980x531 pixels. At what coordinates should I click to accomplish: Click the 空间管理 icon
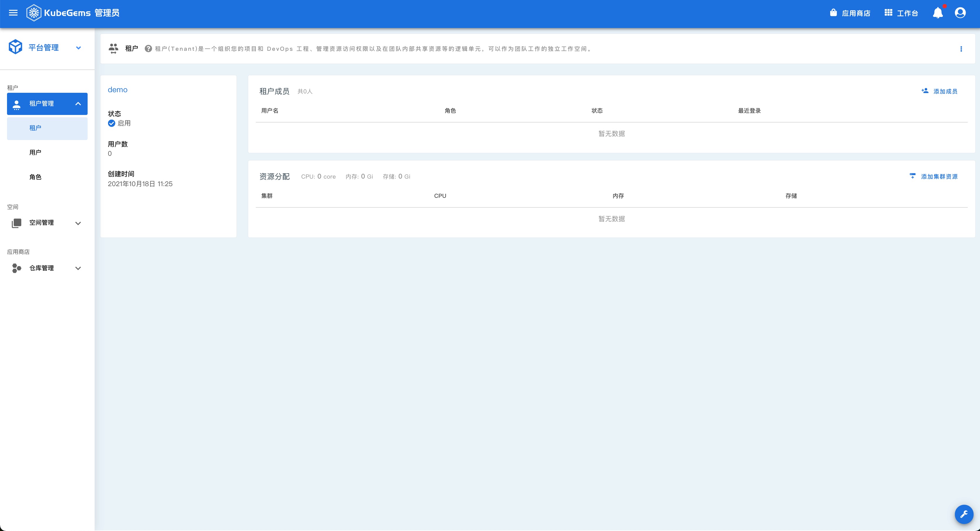16,223
